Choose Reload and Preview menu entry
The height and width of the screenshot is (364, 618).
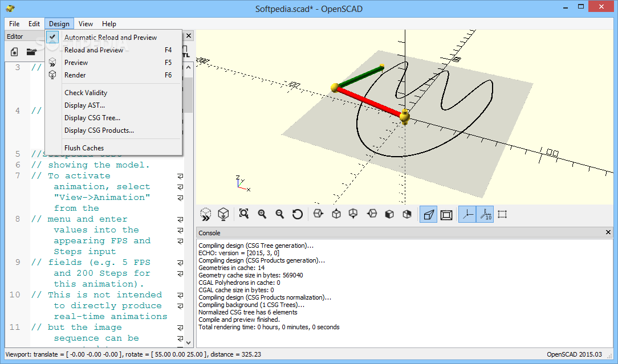click(114, 50)
